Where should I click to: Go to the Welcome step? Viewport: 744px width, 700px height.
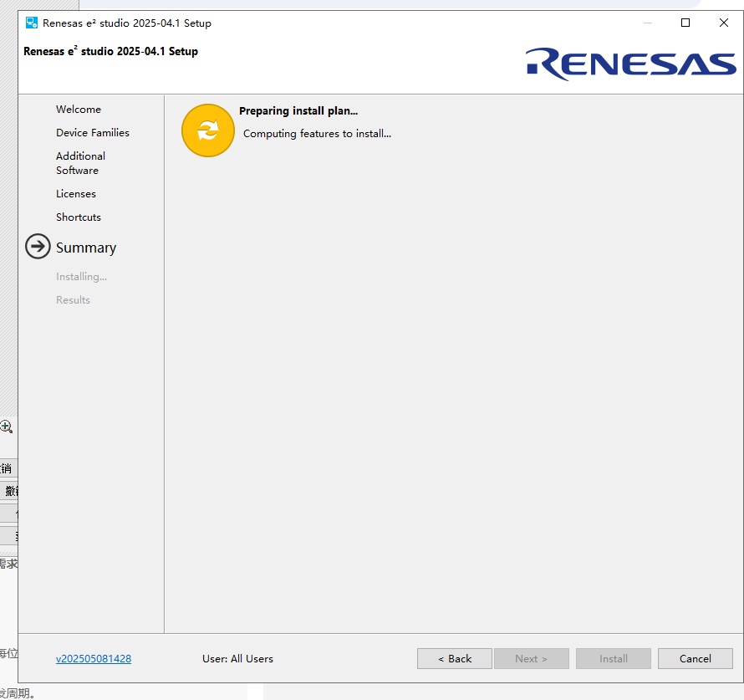click(x=79, y=110)
